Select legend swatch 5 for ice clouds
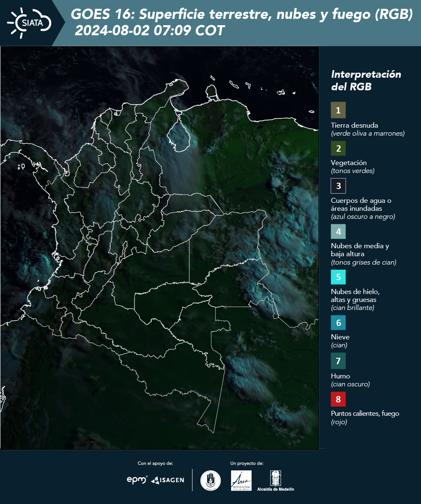The width and height of the screenshot is (421, 504). (338, 277)
